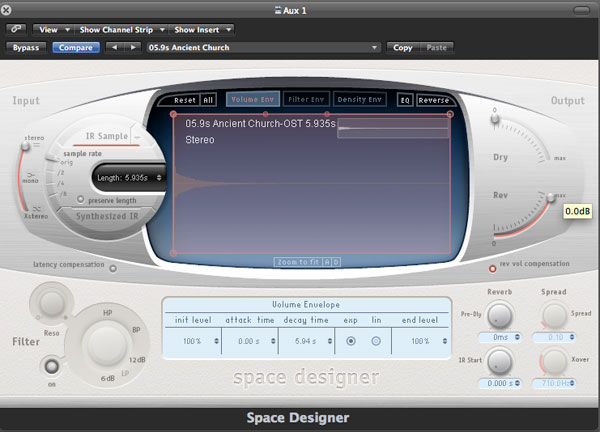
Task: Open the View dropdown menu
Action: point(52,29)
